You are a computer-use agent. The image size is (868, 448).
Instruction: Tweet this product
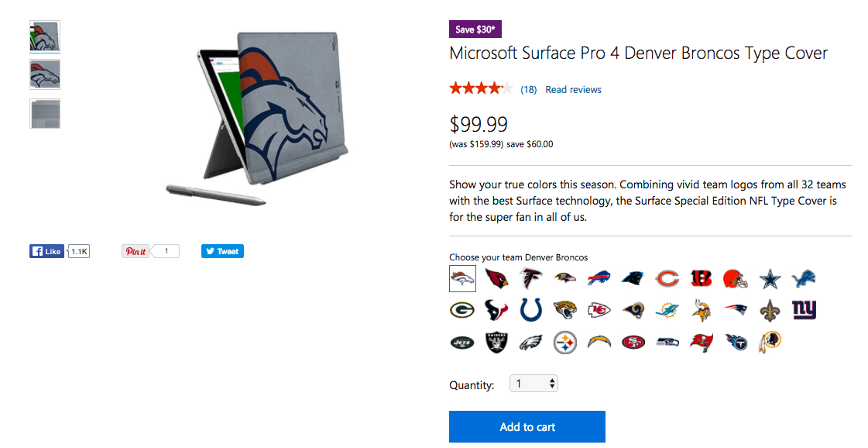pos(222,250)
